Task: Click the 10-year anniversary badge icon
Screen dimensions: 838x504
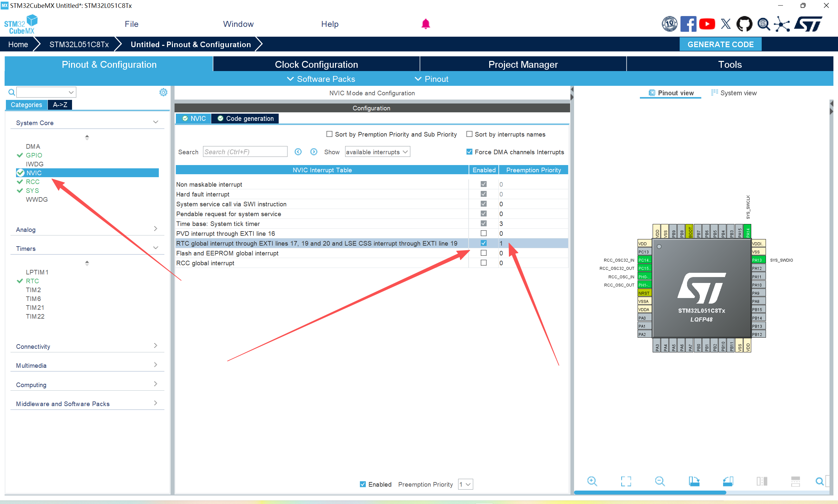Action: [669, 24]
